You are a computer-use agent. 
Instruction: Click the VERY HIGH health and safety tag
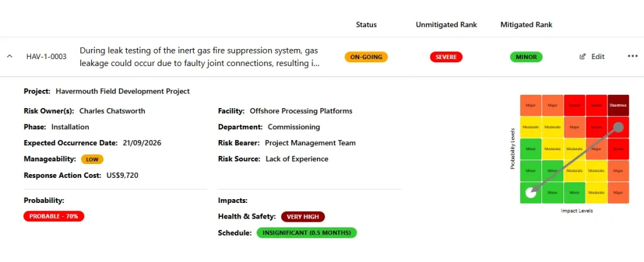303,217
